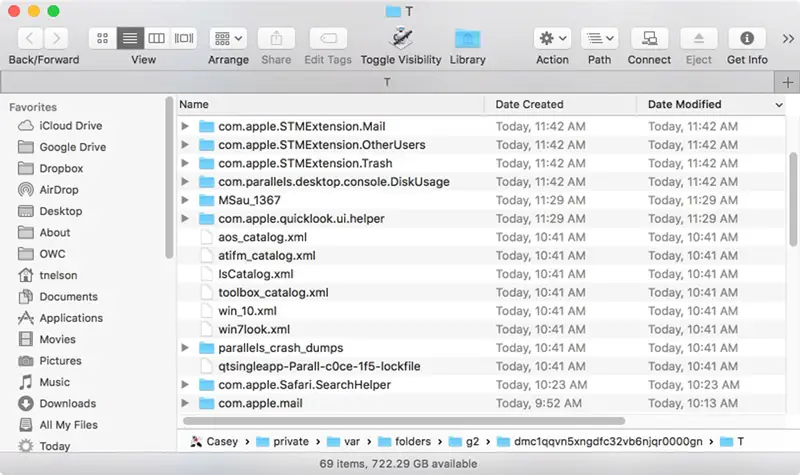Click the Edit Tags button
Viewport: 800px width, 475px height.
(x=328, y=38)
